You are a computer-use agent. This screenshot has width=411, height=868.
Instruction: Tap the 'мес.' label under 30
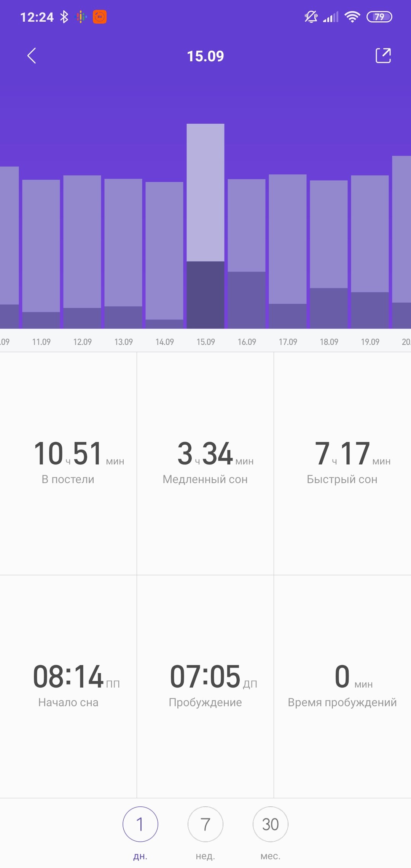click(x=271, y=856)
